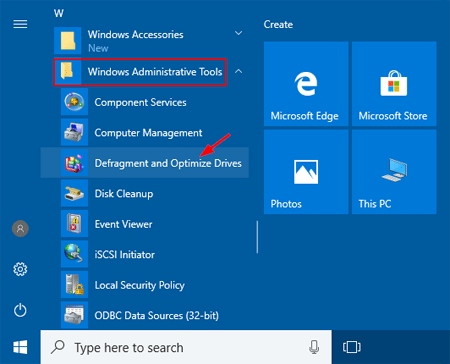This screenshot has width=450, height=364.
Task: Click the Windows Administrative Tools folder icon
Action: click(x=68, y=71)
